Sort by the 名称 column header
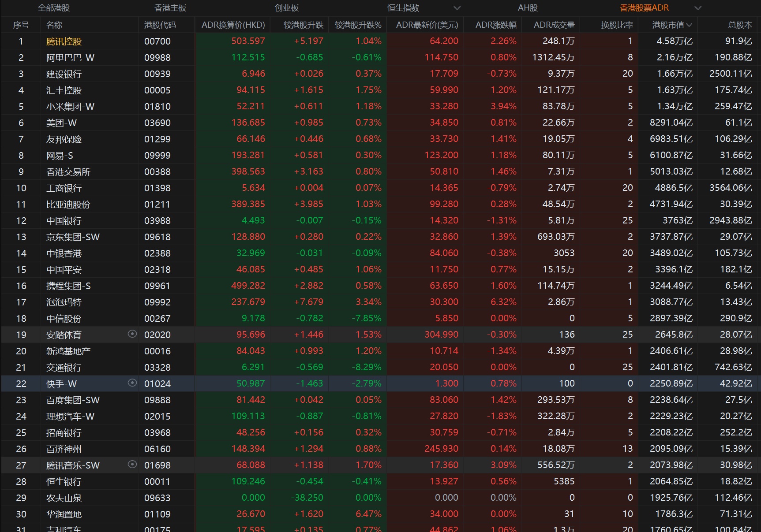The height and width of the screenshot is (532, 761). pos(54,25)
